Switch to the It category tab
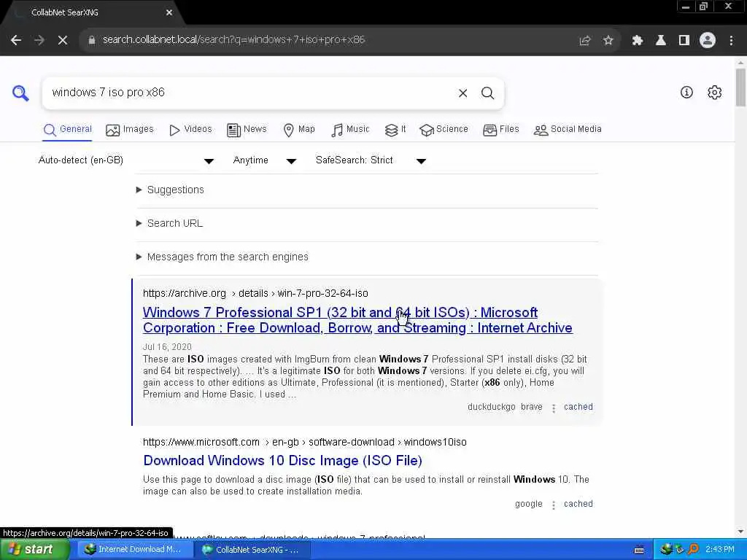The width and height of the screenshot is (747, 560). point(395,130)
